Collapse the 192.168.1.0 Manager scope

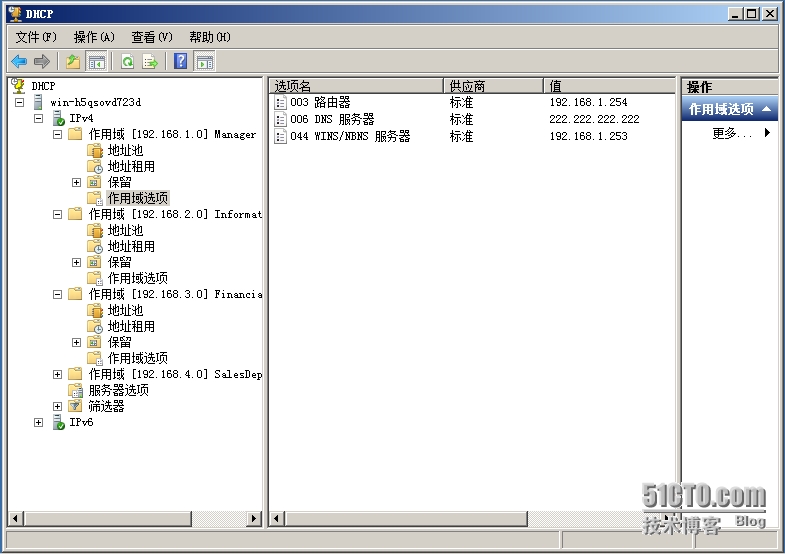(58, 135)
